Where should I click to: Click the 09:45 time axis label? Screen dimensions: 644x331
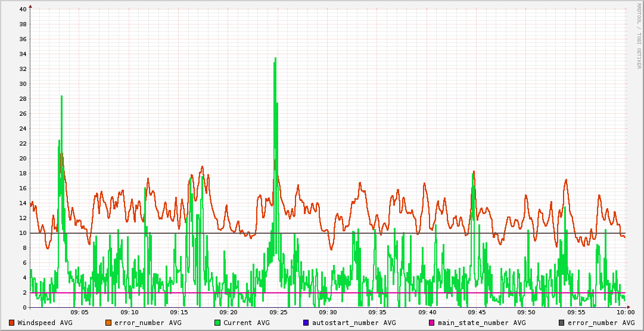coord(477,313)
